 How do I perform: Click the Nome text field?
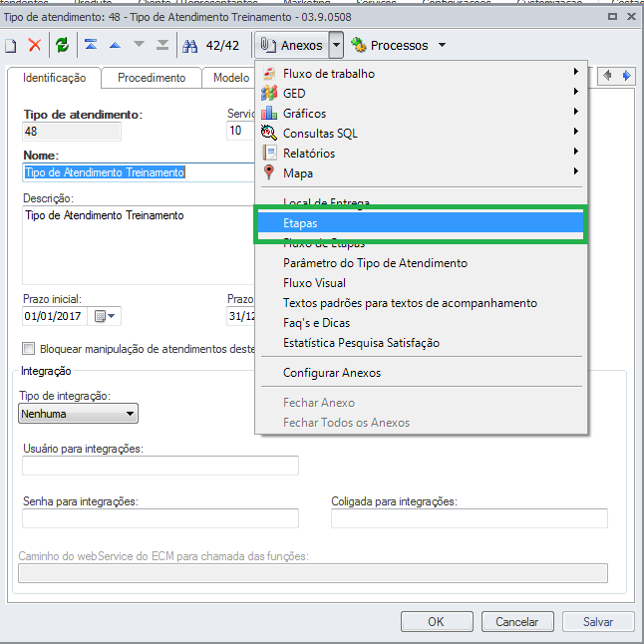(x=139, y=172)
